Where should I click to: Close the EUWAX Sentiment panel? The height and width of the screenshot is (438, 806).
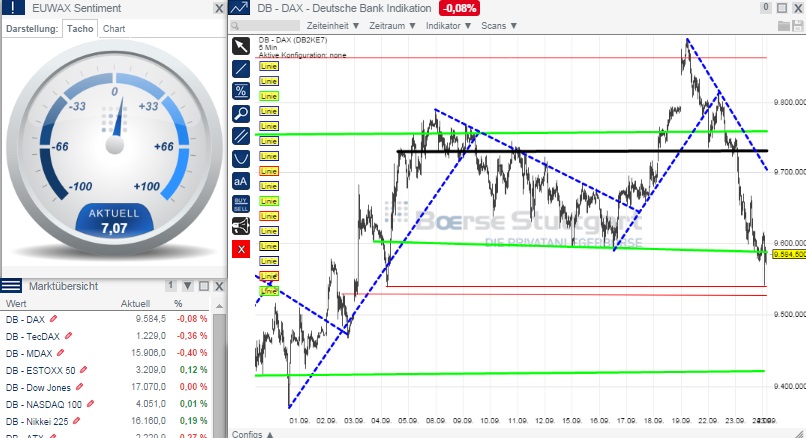point(219,8)
